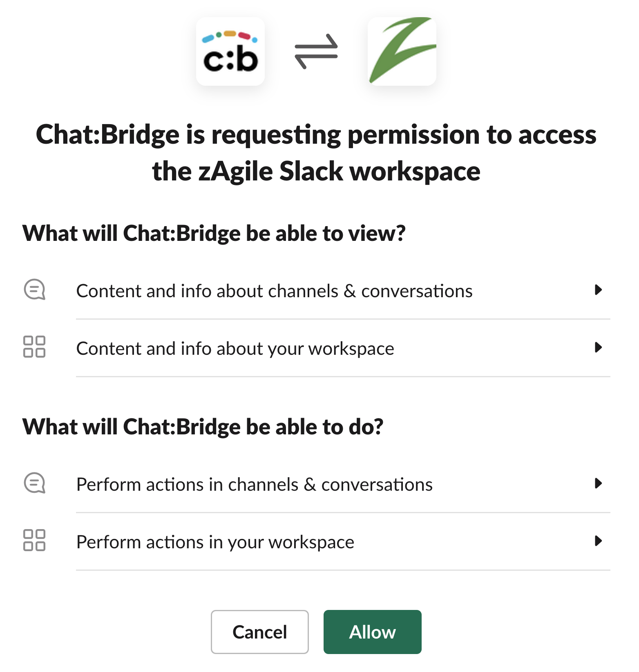The image size is (639, 672).
Task: Click the chat bubble icon beside Perform actions
Action: pyautogui.click(x=34, y=483)
